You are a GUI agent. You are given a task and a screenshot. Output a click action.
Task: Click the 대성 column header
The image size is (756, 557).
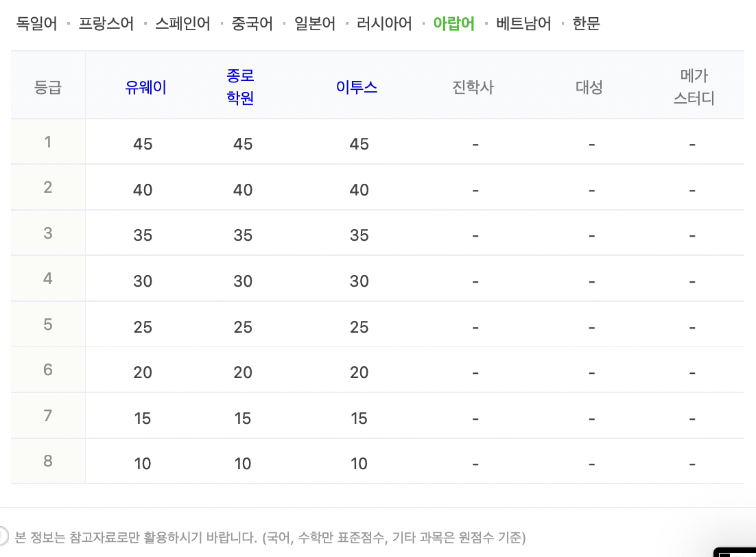589,87
